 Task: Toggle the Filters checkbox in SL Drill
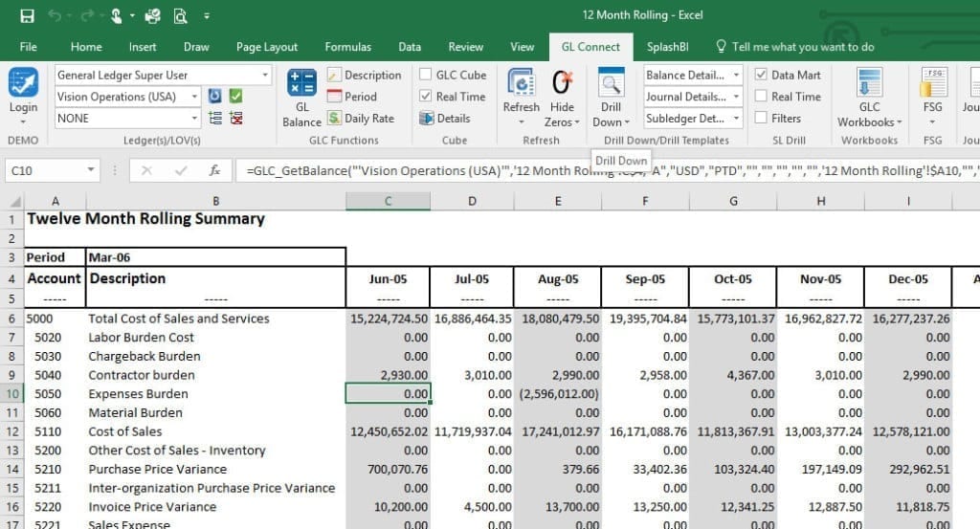[x=761, y=119]
